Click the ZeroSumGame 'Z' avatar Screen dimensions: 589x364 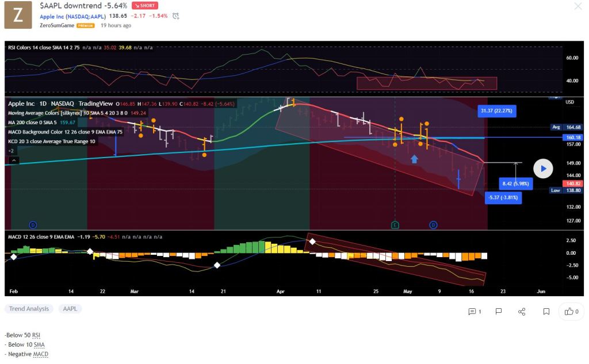click(x=18, y=15)
